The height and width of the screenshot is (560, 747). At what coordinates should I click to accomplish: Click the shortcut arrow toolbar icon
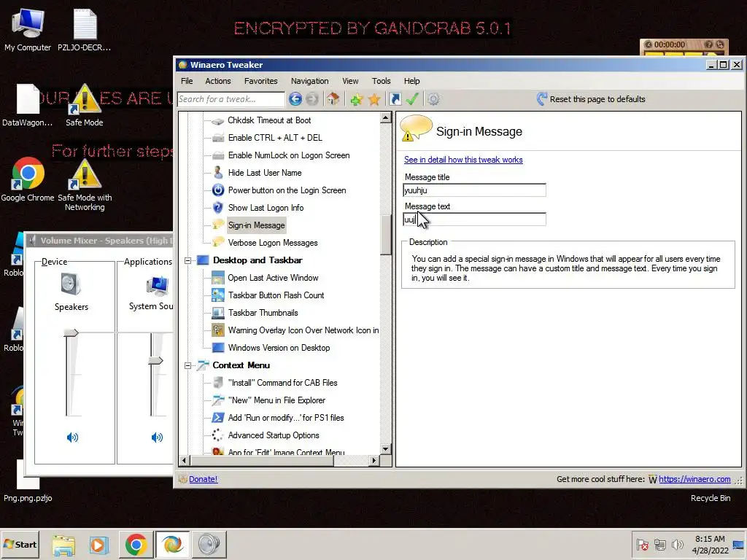(x=395, y=99)
